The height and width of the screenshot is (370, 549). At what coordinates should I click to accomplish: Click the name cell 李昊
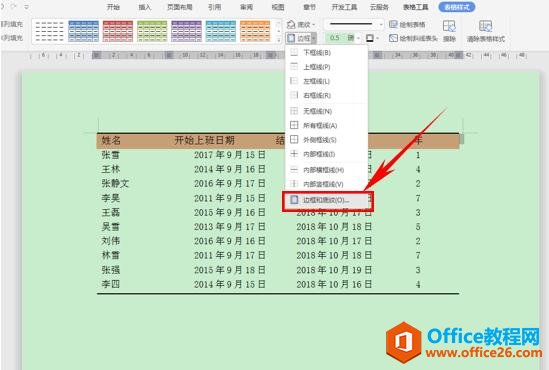tap(111, 198)
